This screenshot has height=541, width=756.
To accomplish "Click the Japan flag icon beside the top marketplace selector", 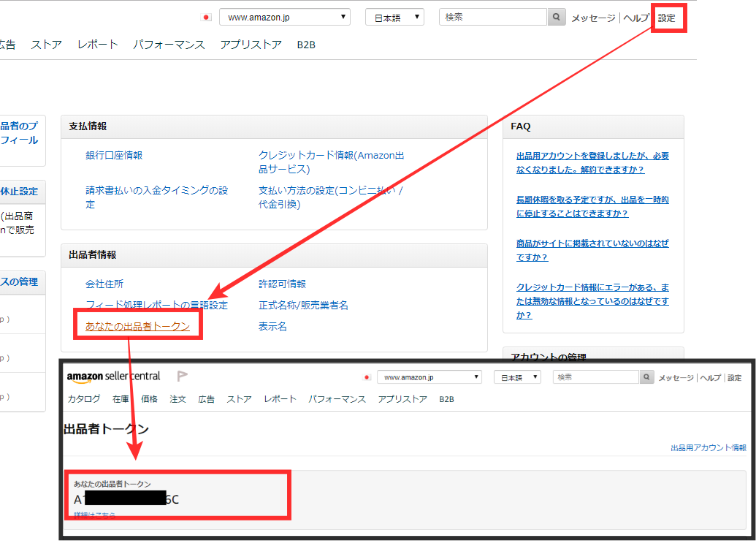I will (x=206, y=17).
